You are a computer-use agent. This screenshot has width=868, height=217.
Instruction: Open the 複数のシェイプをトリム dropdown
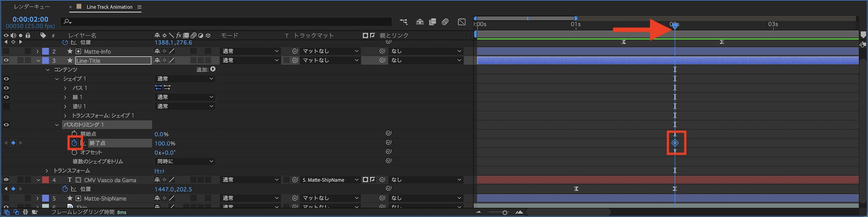coord(185,162)
